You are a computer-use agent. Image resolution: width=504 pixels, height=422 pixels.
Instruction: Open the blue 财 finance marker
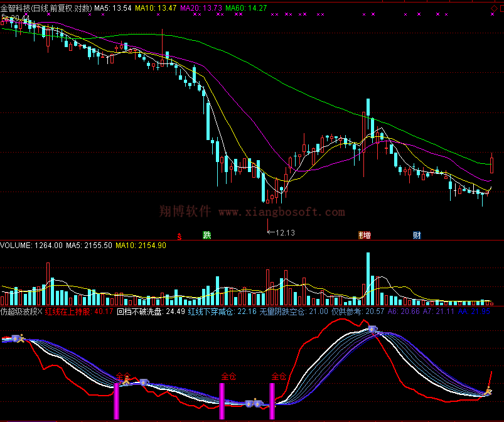[417, 235]
